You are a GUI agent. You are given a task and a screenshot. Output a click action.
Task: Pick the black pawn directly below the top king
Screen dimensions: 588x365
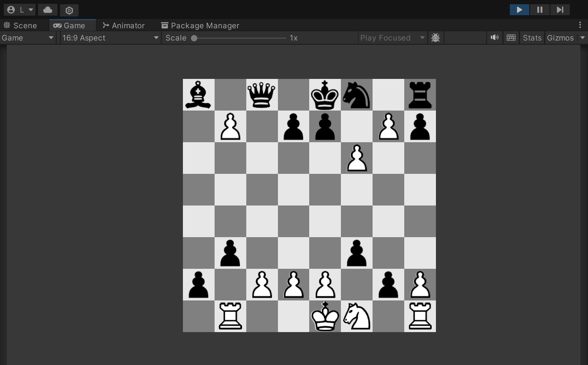325,127
